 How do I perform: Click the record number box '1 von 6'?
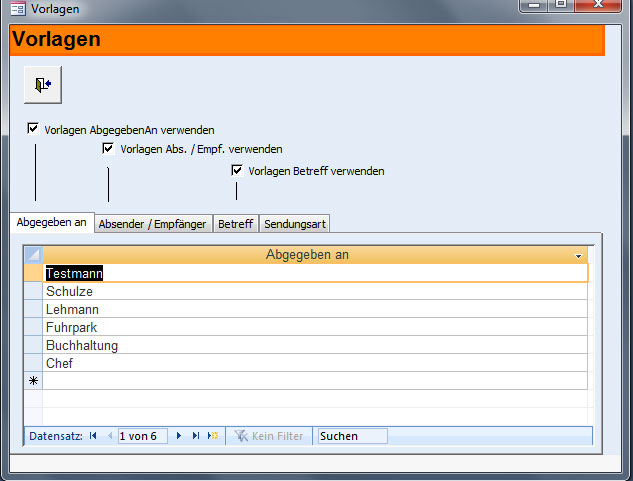(143, 436)
